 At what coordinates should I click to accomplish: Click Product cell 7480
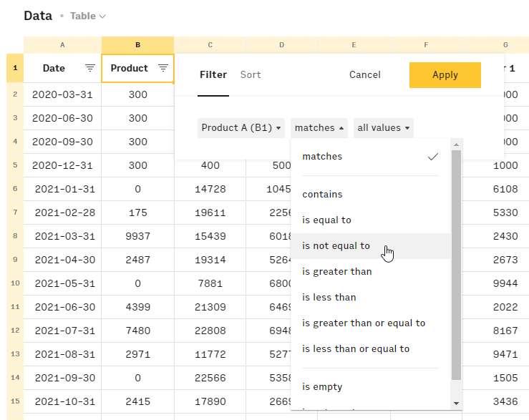pyautogui.click(x=137, y=331)
